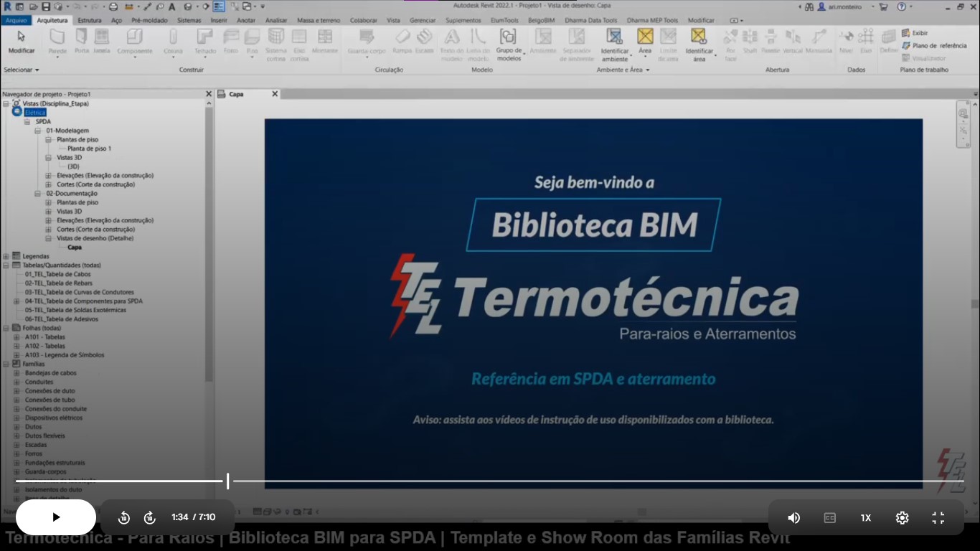Screen dimensions: 980x551
Task: Open the Arquivo menu
Action: click(x=16, y=20)
